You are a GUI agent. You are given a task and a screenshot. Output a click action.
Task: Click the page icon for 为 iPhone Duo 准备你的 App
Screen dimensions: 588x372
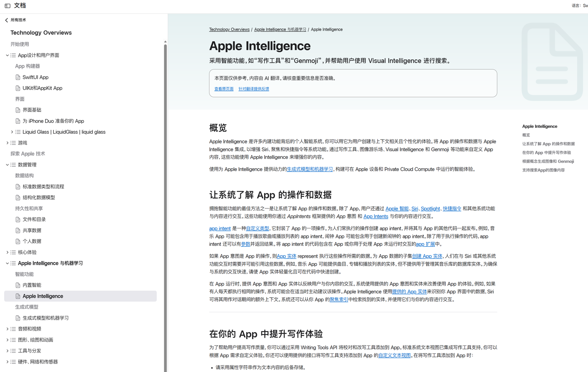click(x=18, y=121)
